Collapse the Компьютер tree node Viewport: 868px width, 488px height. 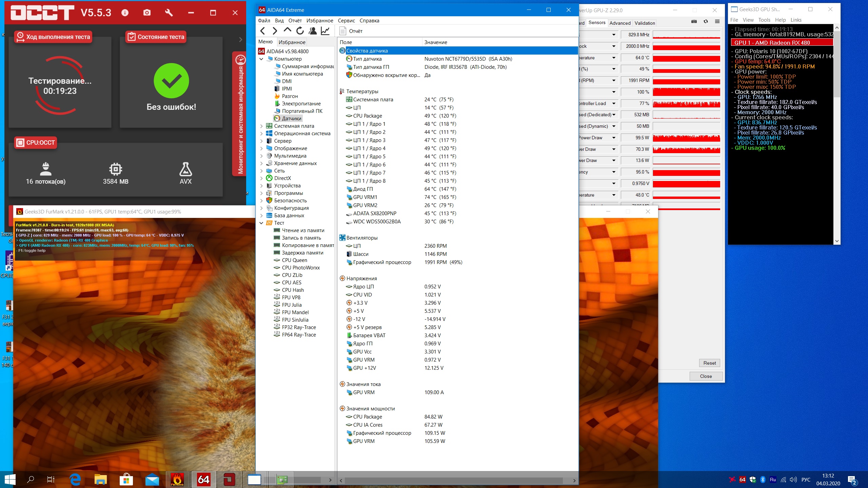coord(261,59)
